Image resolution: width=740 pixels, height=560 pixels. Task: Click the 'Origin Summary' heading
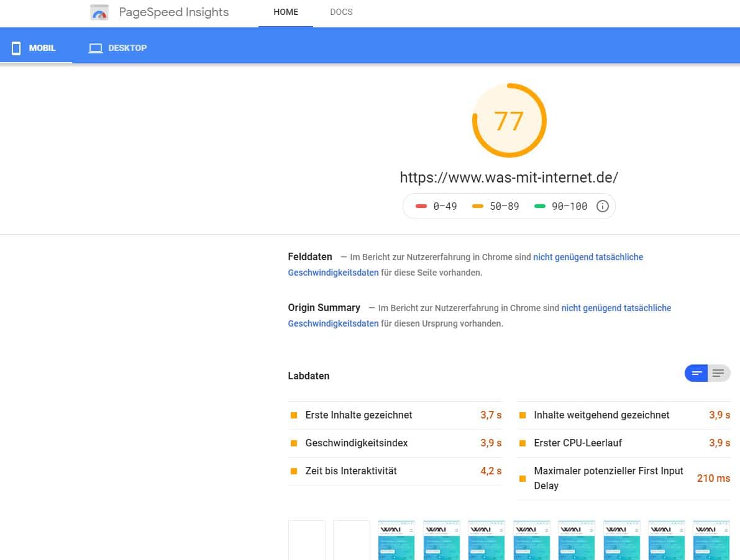324,308
